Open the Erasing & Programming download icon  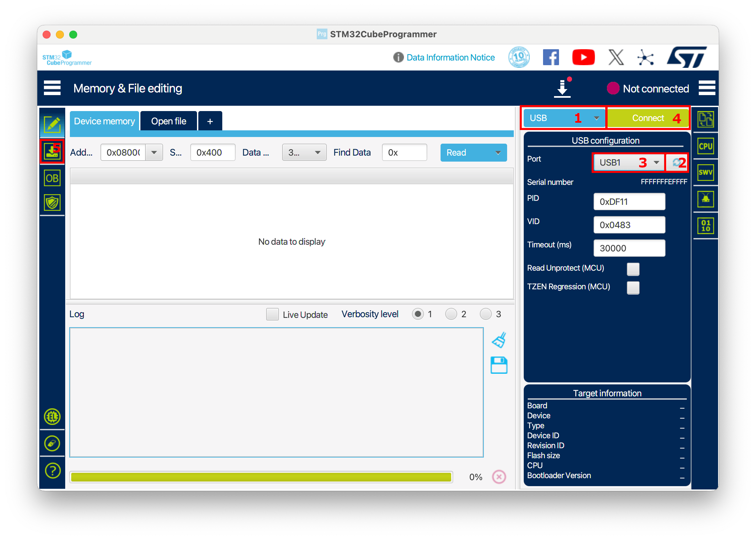(52, 152)
